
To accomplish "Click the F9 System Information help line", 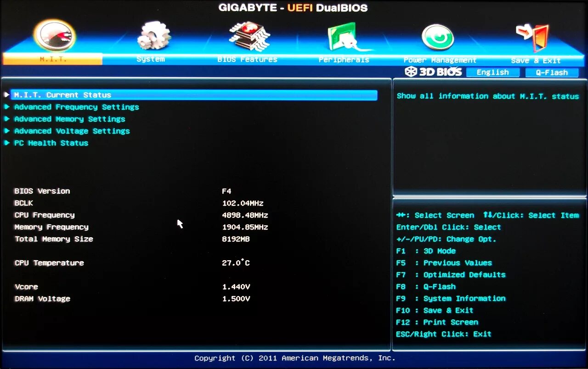I will [451, 299].
